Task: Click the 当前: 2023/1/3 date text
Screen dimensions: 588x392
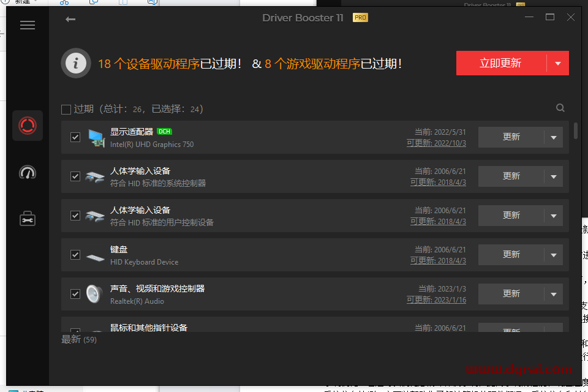Action: coord(442,289)
